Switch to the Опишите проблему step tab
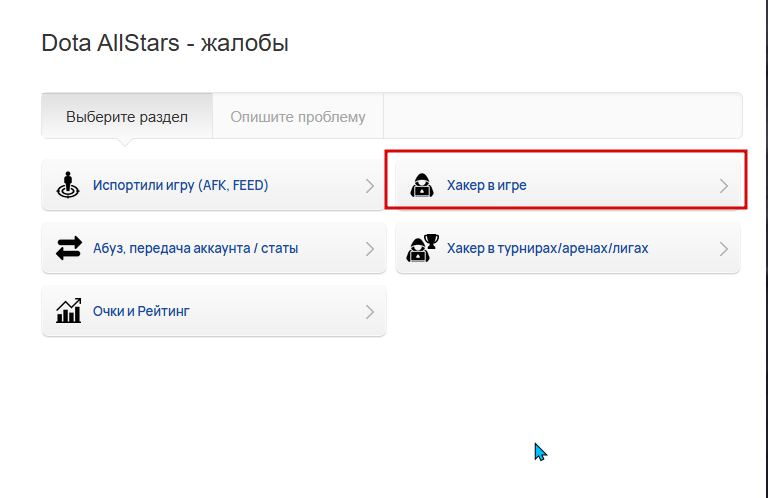 click(298, 116)
